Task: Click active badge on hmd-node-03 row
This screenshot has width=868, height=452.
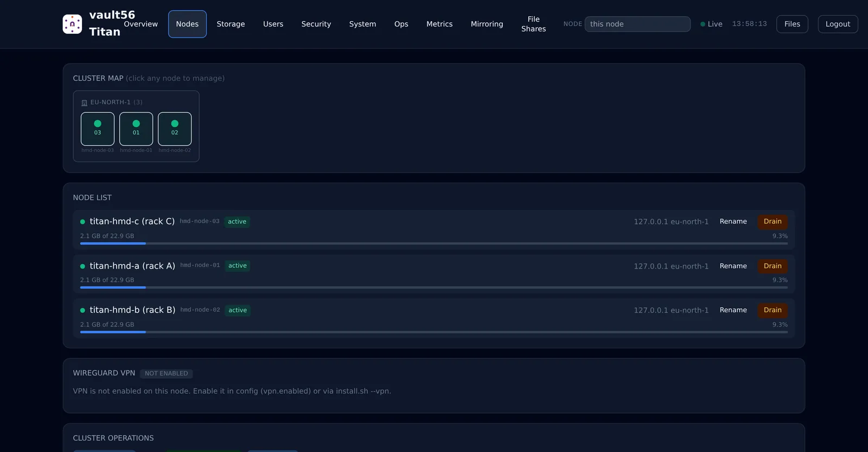Action: [237, 221]
